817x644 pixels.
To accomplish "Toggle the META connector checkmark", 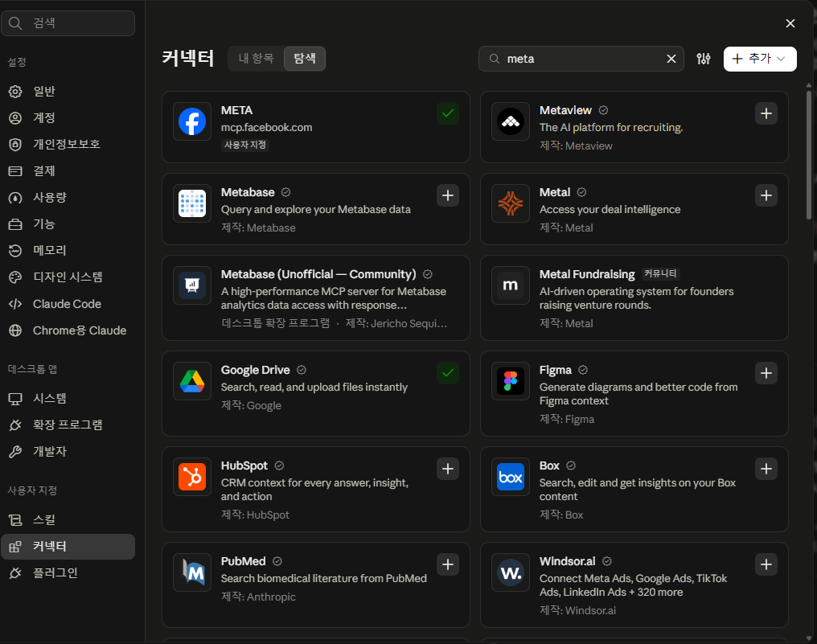I will (448, 113).
